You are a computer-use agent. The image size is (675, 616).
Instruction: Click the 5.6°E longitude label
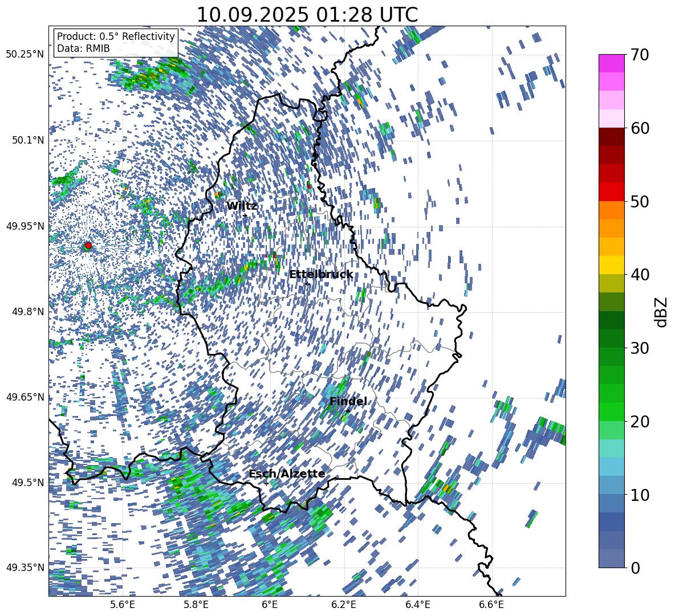pyautogui.click(x=123, y=605)
